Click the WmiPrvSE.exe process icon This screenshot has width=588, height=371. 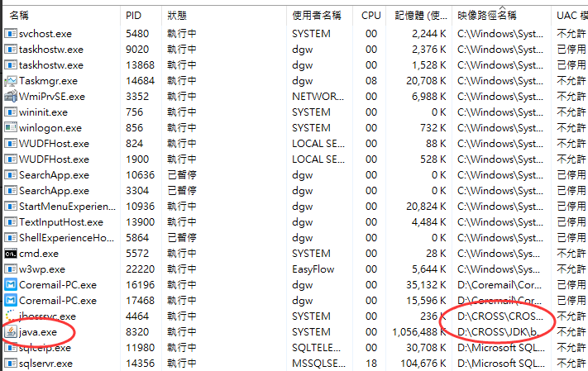click(11, 97)
